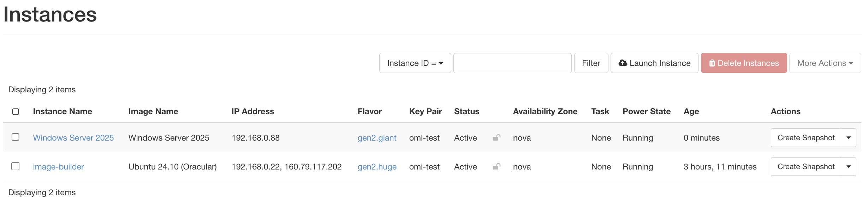Open the Windows Server 2025 instance link
The width and height of the screenshot is (868, 222).
coord(73,138)
